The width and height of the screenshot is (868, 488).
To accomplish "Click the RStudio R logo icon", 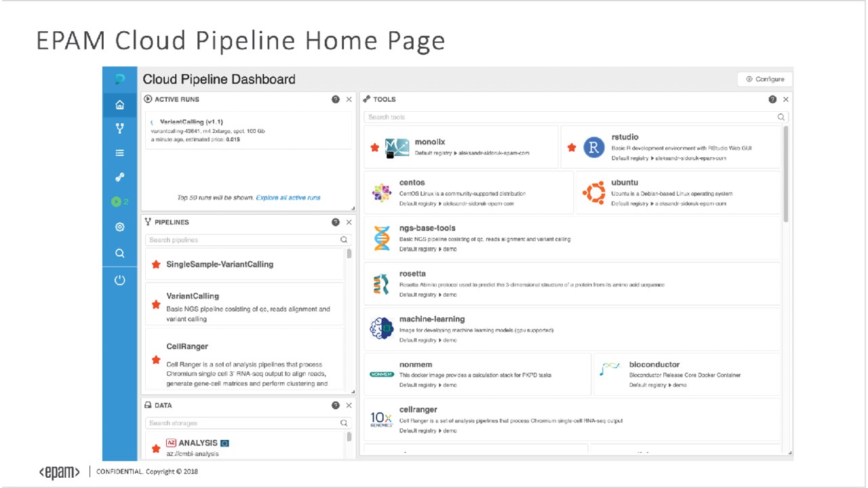I will point(594,147).
